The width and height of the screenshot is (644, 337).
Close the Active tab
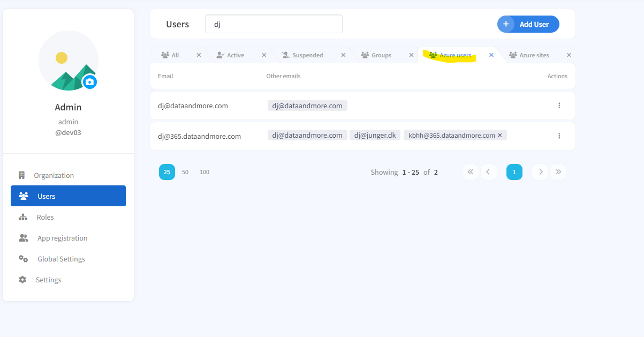(x=264, y=55)
